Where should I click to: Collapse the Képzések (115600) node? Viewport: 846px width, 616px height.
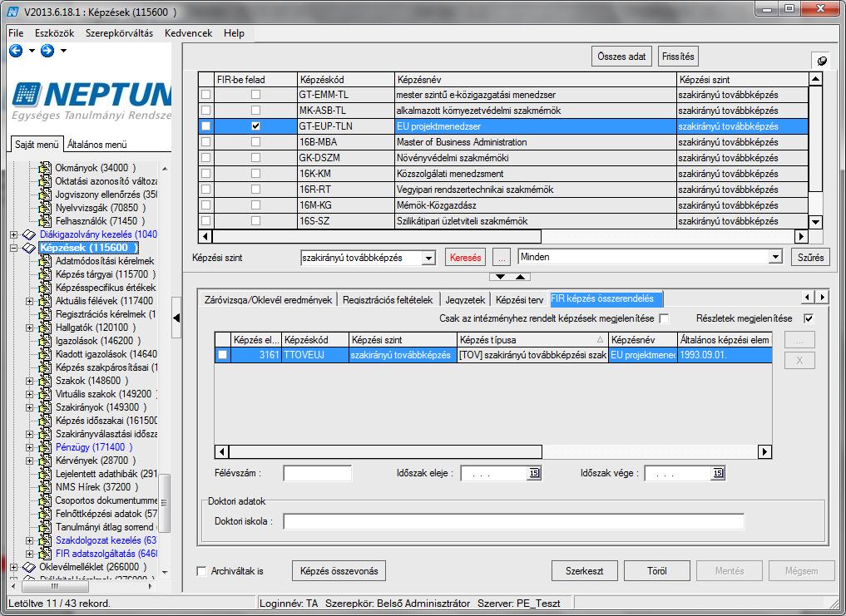13,248
